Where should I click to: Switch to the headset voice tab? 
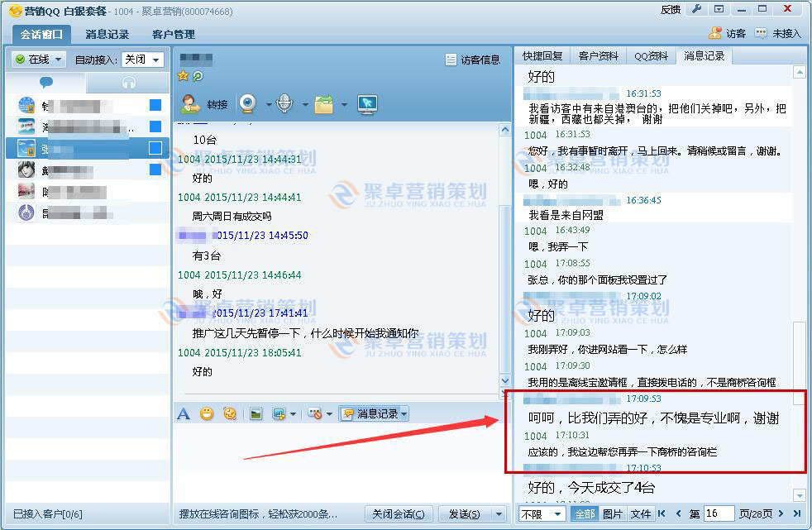point(127,83)
